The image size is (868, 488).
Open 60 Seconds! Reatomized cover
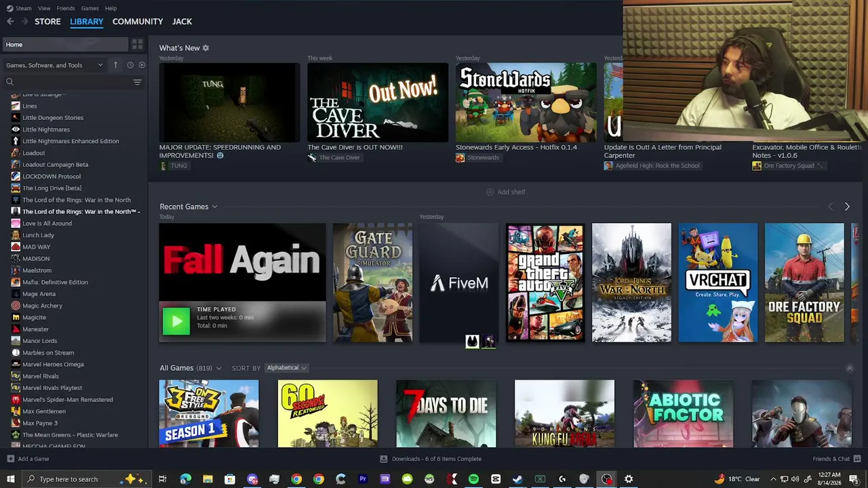click(328, 413)
